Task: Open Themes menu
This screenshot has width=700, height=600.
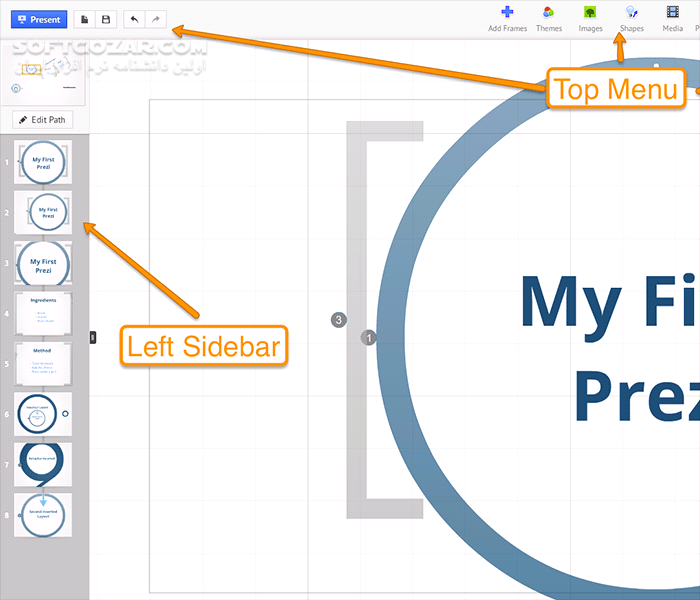Action: pos(549,20)
